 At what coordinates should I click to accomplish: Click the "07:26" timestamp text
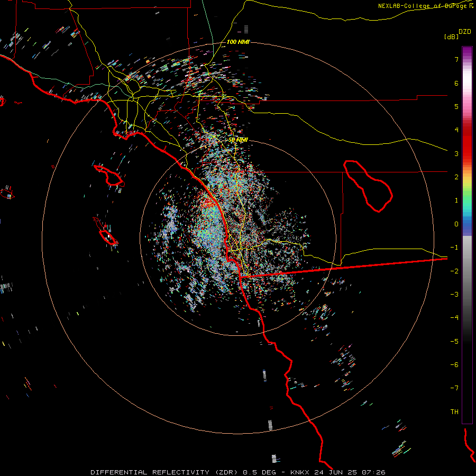pyautogui.click(x=374, y=472)
